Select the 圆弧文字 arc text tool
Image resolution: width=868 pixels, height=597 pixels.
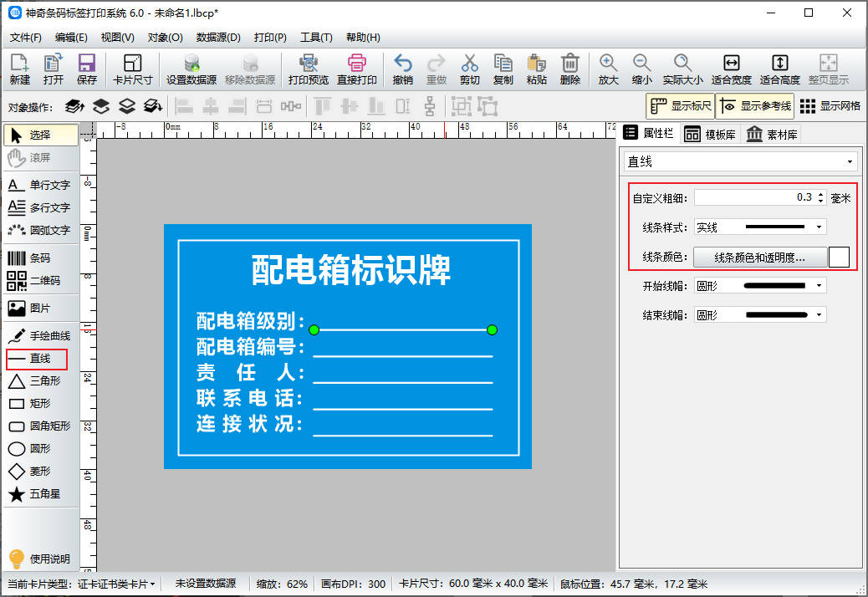40,230
